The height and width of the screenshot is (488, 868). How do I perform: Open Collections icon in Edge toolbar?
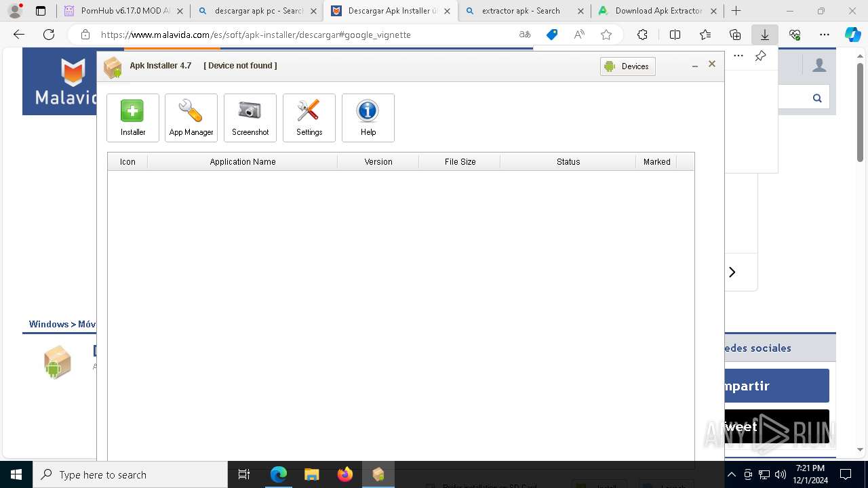(x=735, y=35)
